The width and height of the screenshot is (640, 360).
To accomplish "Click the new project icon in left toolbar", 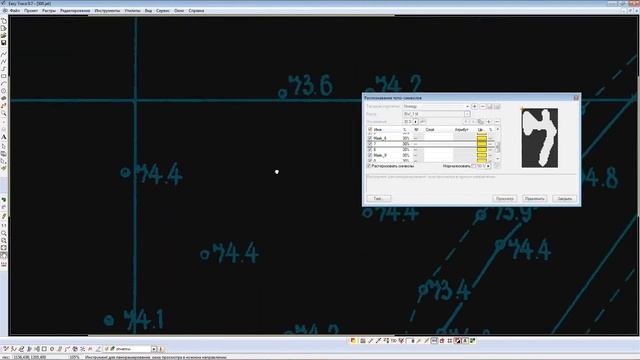I will (x=4, y=21).
